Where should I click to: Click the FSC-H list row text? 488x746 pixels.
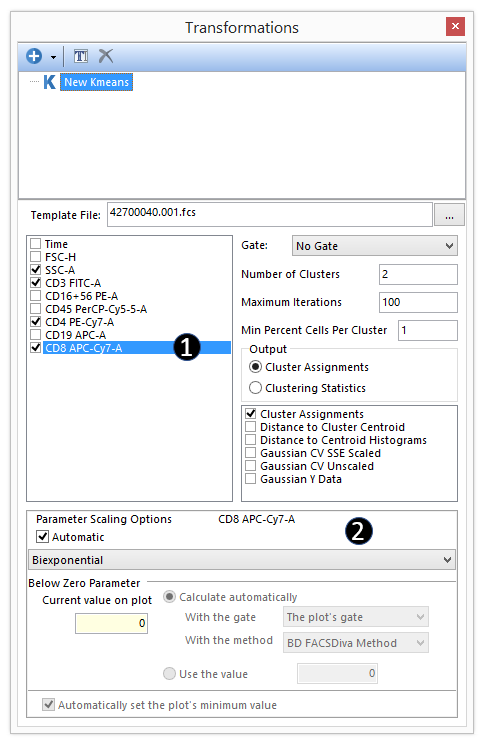tap(60, 257)
